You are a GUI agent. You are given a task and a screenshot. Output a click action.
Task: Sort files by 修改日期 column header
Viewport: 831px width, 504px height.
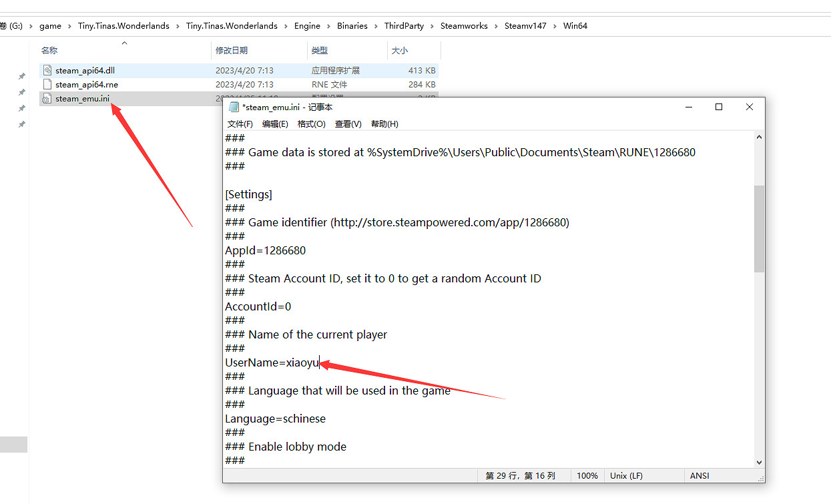coord(232,51)
